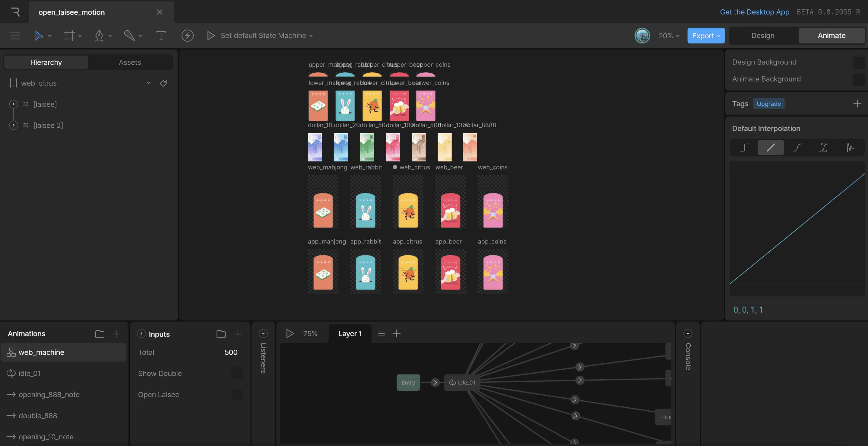
Task: Switch to Design mode tab
Action: click(762, 35)
